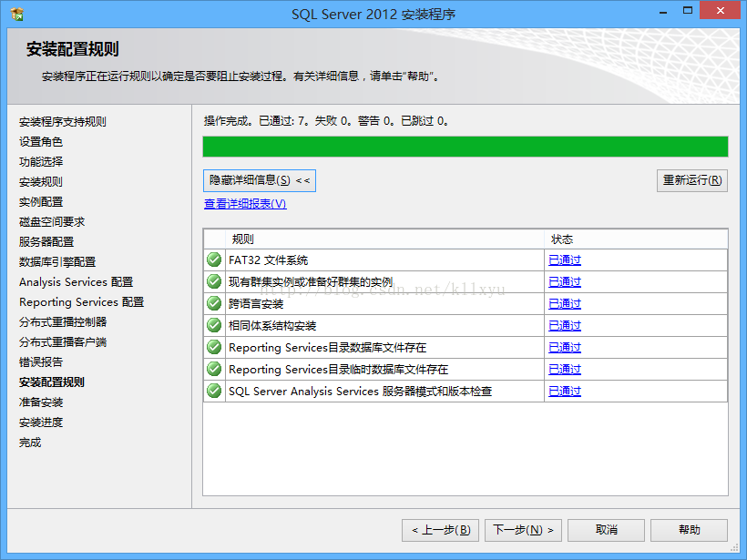Click check icon for Reporting Services目录数据库文件存在
747x560 pixels.
214,347
